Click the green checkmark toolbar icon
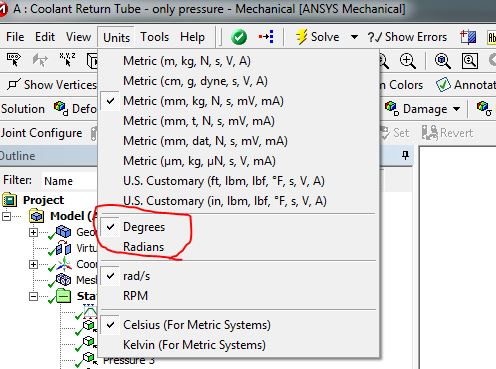The width and height of the screenshot is (496, 369). [x=239, y=37]
